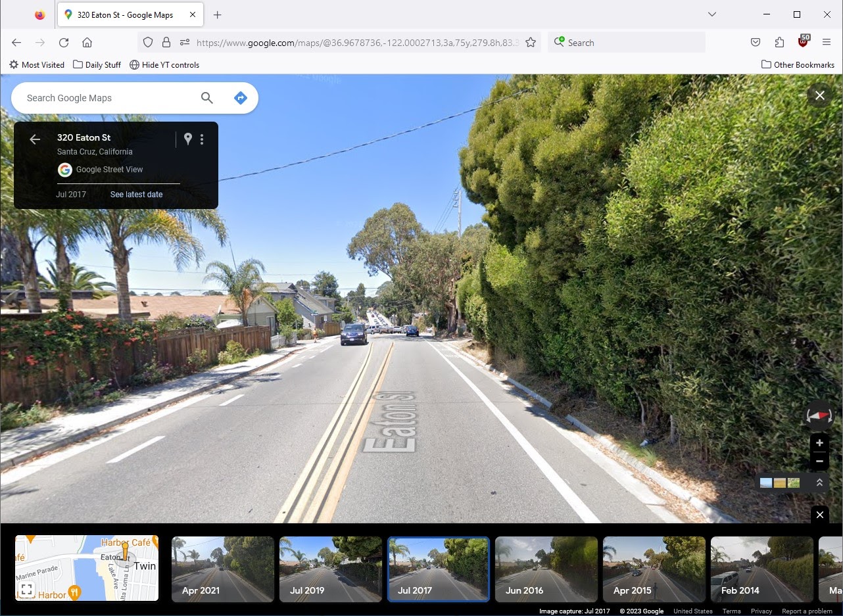
Task: Expand the mini map to fullscreen
Action: coord(26,589)
